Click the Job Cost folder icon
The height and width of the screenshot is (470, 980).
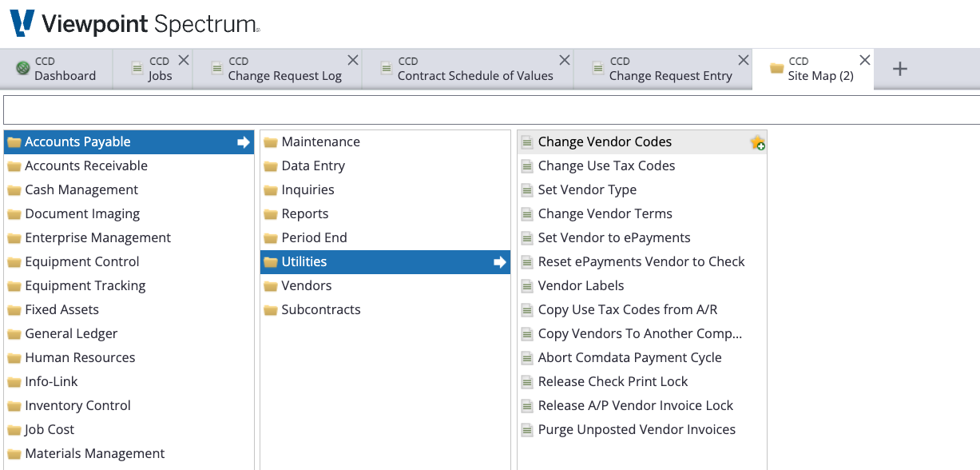tap(14, 430)
